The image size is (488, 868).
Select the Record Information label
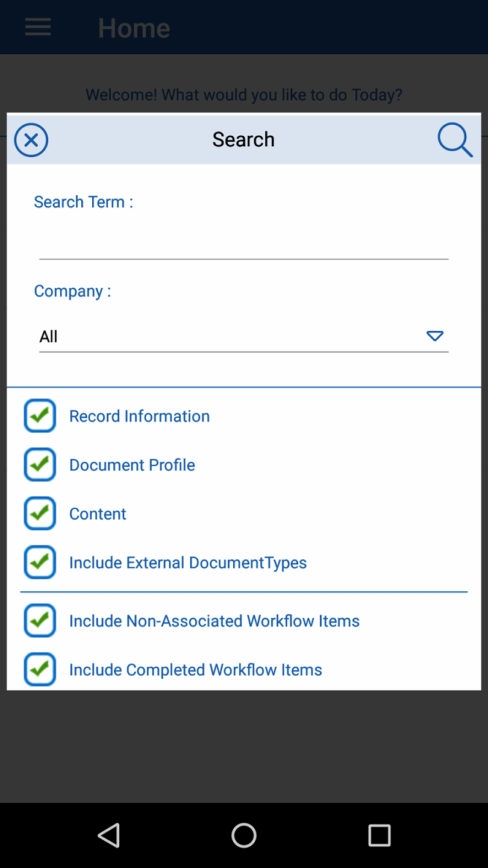click(x=139, y=416)
